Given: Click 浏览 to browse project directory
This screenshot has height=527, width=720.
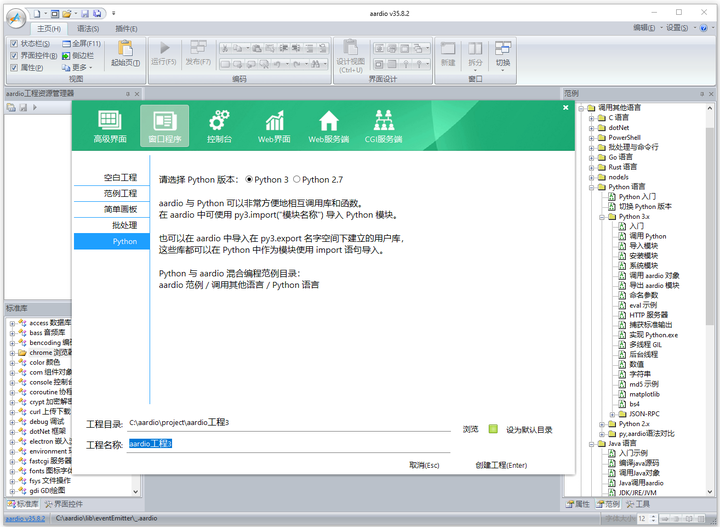Looking at the screenshot, I should click(x=471, y=429).
